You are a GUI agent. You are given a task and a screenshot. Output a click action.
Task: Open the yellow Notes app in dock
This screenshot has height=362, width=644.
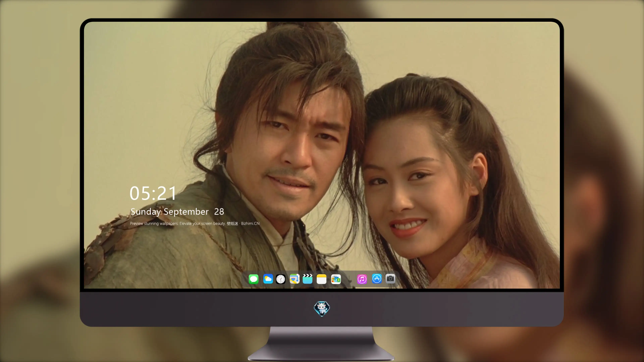(x=321, y=279)
